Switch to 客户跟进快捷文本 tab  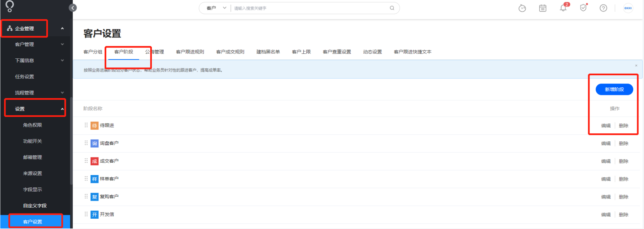coord(412,52)
